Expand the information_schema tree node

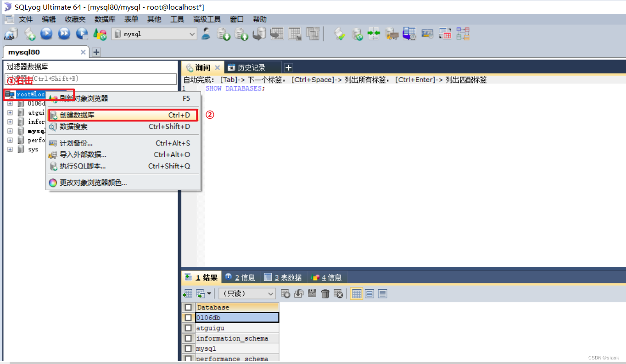coord(10,121)
